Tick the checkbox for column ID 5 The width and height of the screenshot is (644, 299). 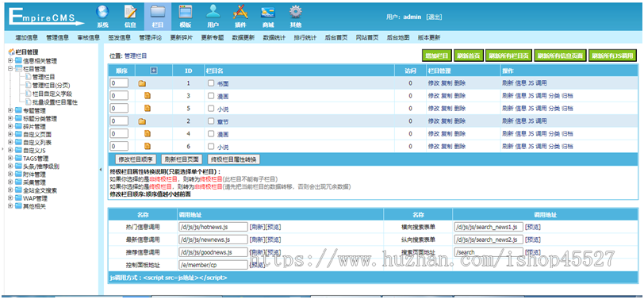pyautogui.click(x=211, y=109)
